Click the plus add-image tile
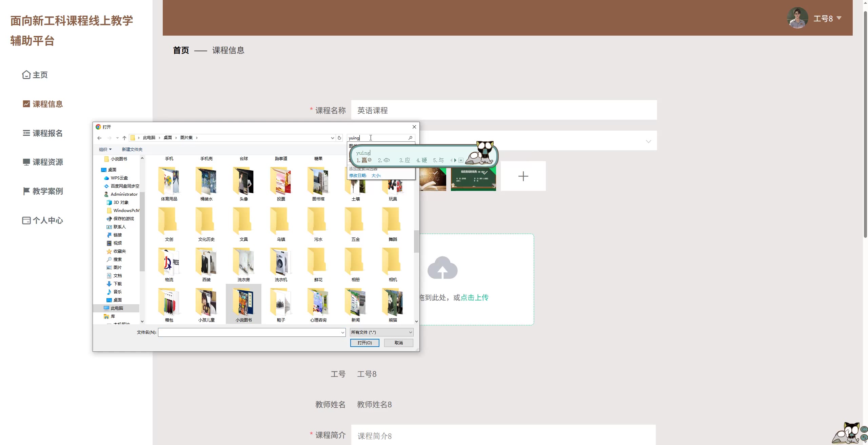This screenshot has width=868, height=445. pyautogui.click(x=523, y=176)
